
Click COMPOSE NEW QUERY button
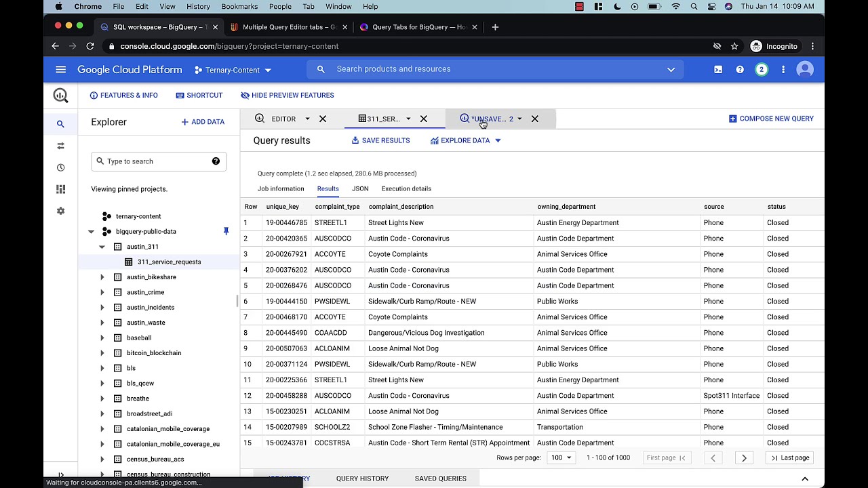click(771, 119)
